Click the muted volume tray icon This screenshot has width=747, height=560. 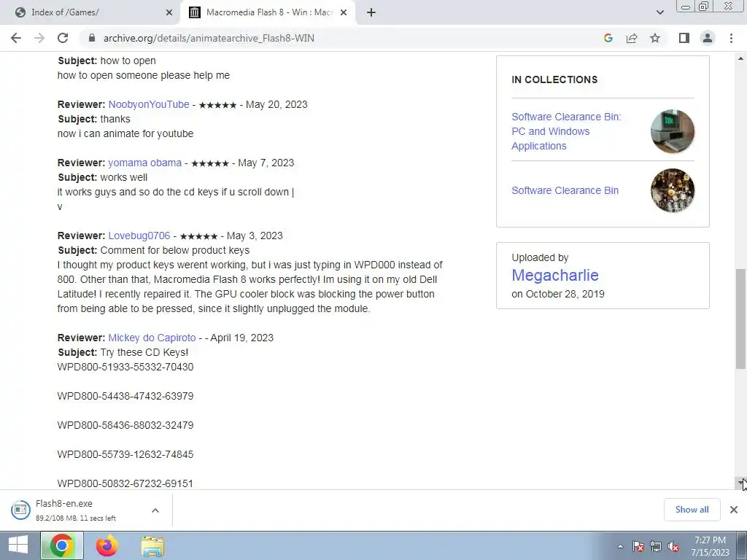point(673,547)
